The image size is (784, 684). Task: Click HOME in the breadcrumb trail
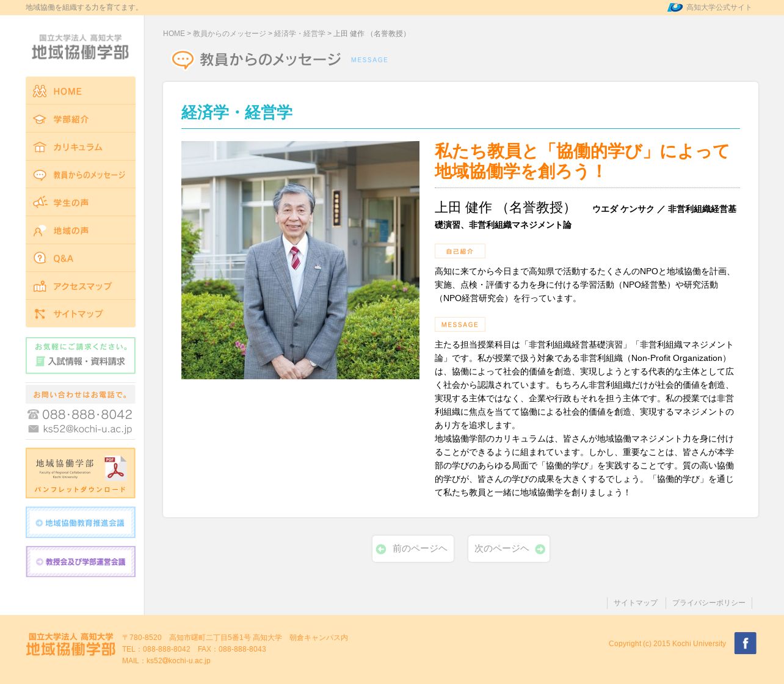click(x=174, y=34)
